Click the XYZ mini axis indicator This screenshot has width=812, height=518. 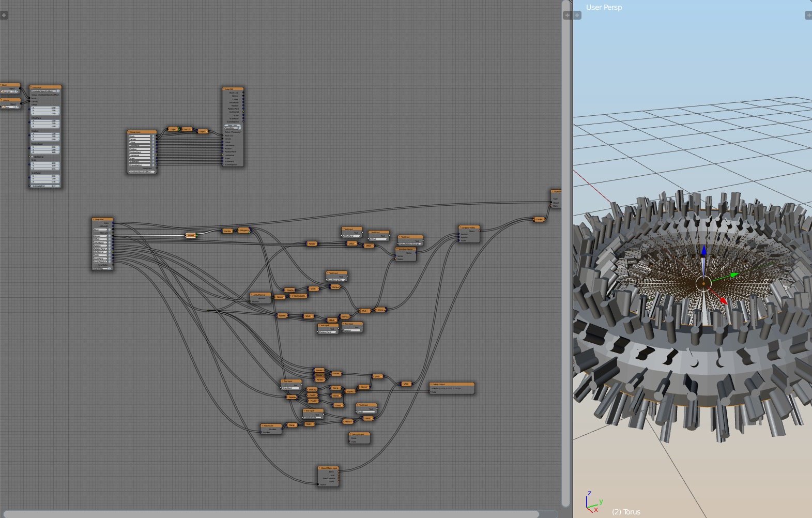pos(593,502)
